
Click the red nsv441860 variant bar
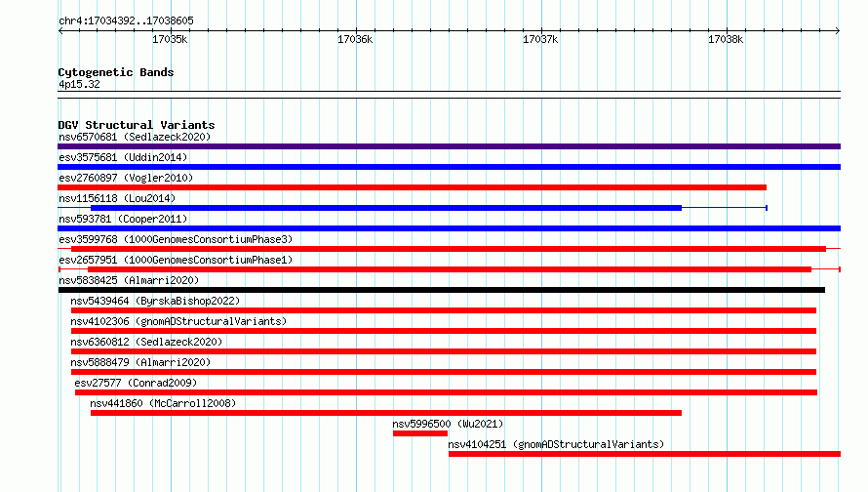pyautogui.click(x=386, y=413)
